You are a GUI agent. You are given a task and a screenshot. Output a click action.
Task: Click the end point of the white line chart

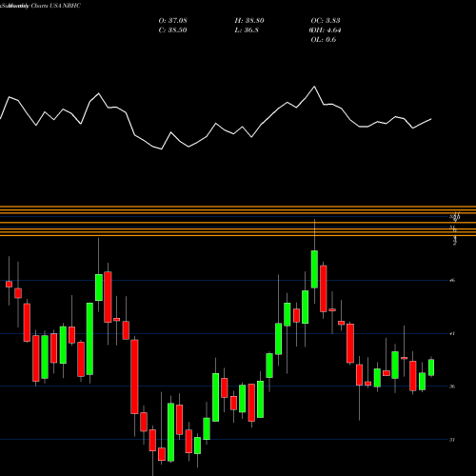pos(431,119)
